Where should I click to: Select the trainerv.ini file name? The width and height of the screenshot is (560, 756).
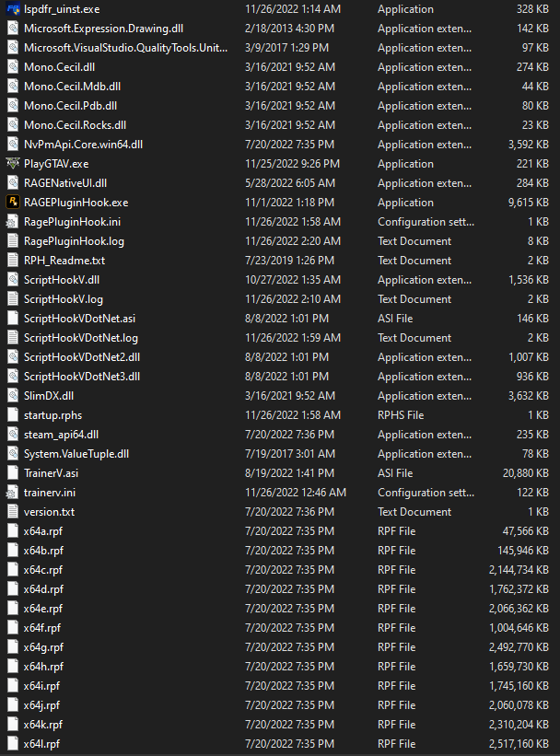coord(50,493)
